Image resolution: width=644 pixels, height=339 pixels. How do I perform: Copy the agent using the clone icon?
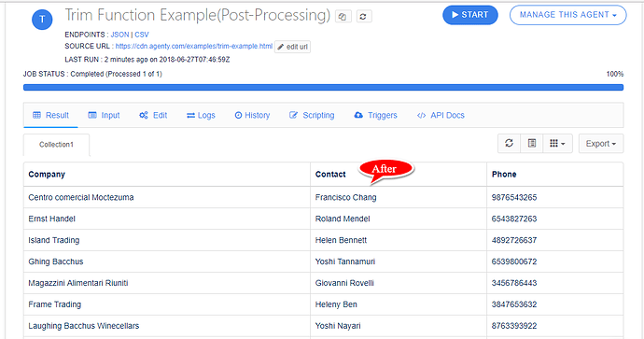343,17
